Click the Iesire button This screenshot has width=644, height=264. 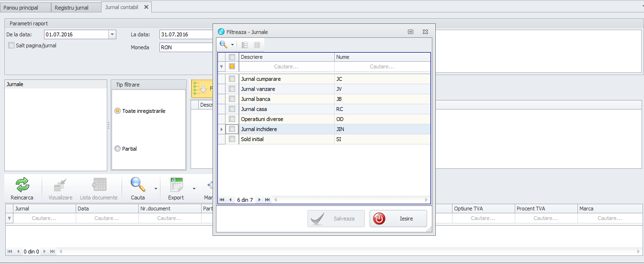[x=398, y=219]
